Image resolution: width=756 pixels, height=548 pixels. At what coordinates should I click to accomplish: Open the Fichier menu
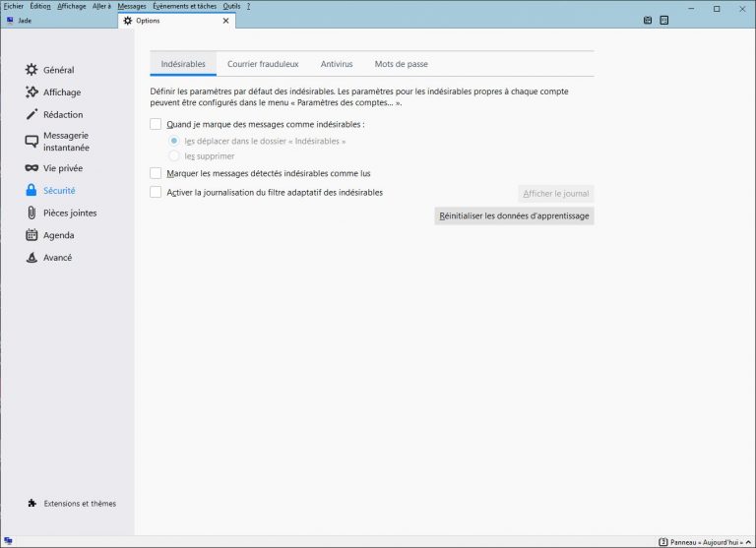(14, 6)
